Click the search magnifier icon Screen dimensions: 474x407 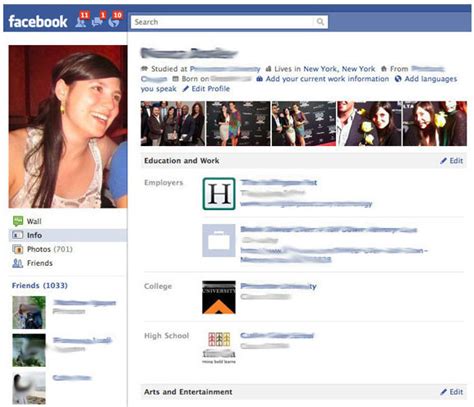pyautogui.click(x=320, y=22)
